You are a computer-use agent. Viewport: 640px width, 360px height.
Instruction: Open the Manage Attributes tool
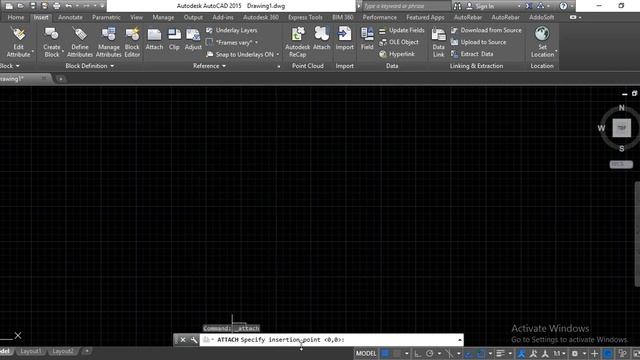point(109,42)
